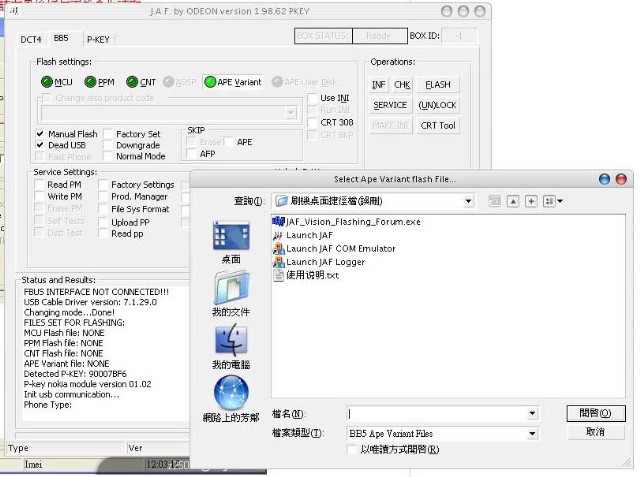Click 'USB Cable Driver version: 7.1.29.0' line

point(90,302)
